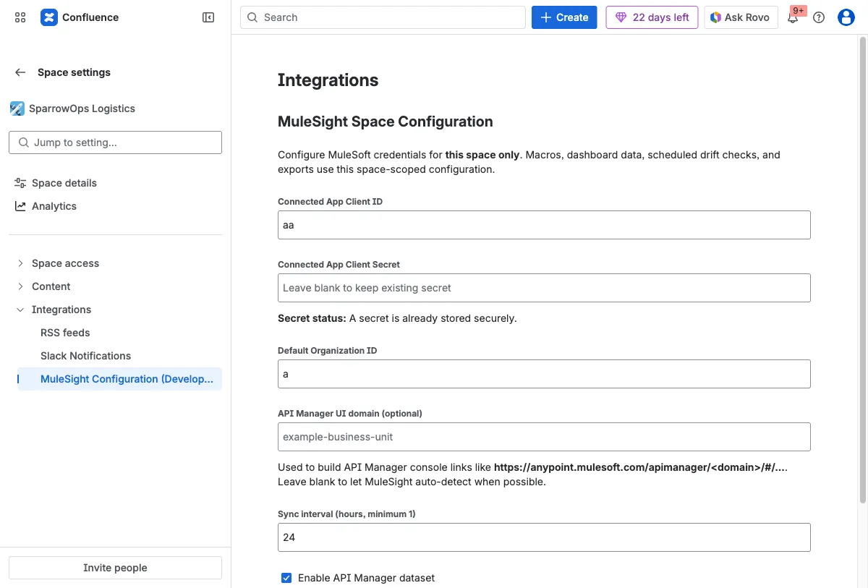
Task: Click Invite people
Action: [x=114, y=567]
